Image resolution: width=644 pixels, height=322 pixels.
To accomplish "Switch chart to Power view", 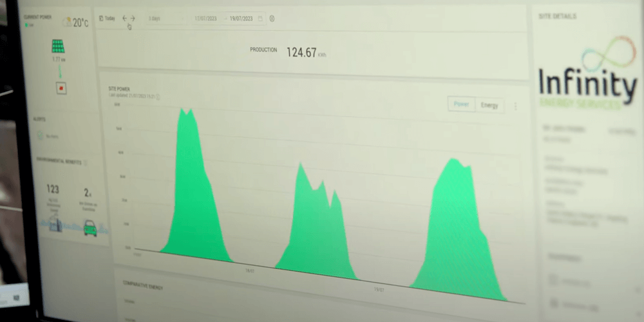I will 461,104.
